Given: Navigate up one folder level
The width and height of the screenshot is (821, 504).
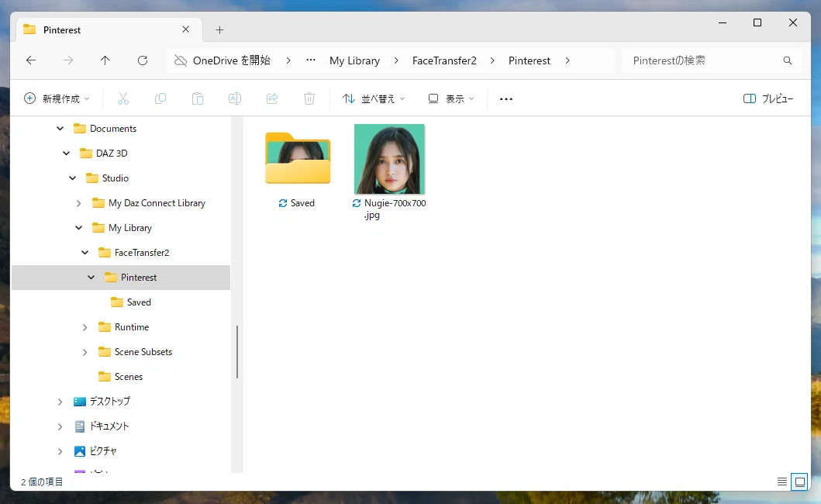Looking at the screenshot, I should click(x=105, y=60).
